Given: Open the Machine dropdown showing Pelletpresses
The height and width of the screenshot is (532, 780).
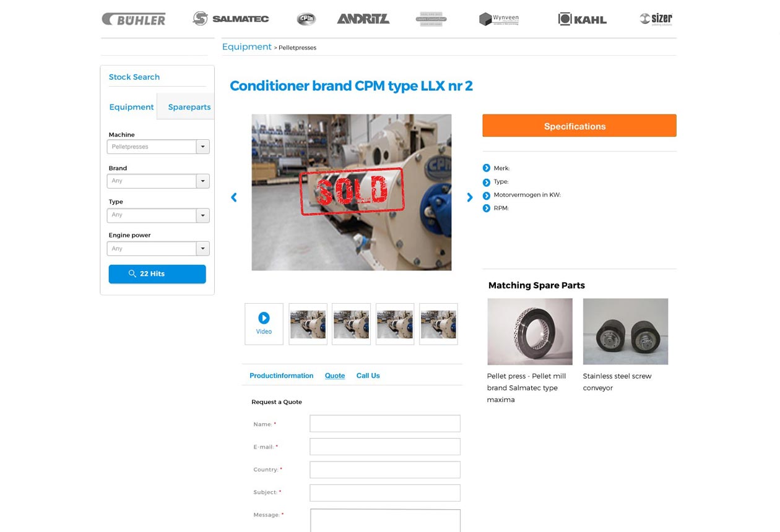Looking at the screenshot, I should coord(158,147).
